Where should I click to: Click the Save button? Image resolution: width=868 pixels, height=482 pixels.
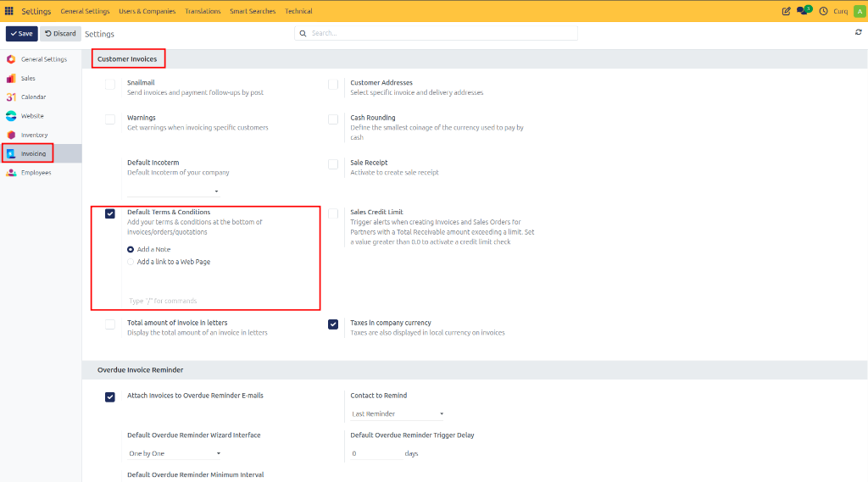point(21,34)
